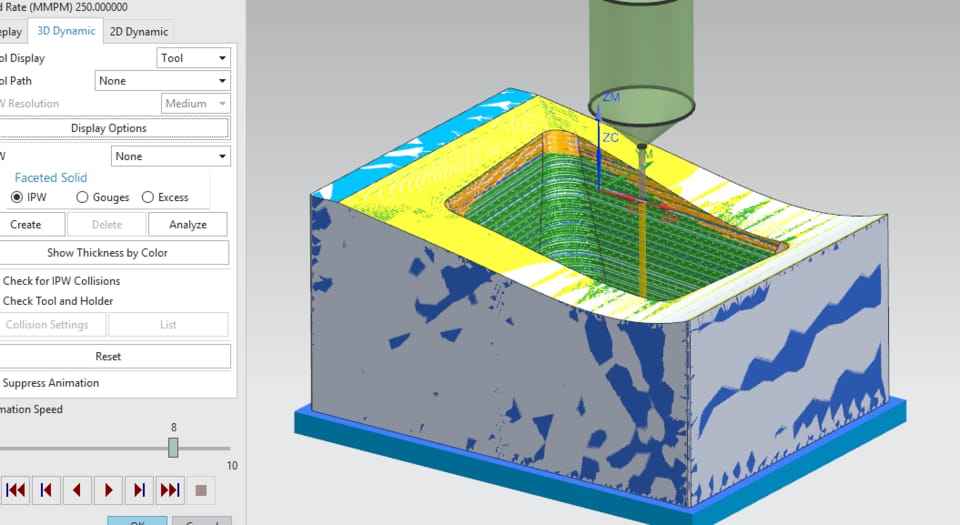The image size is (960, 525).
Task: Switch to the 2D Dynamic tab
Action: (139, 31)
